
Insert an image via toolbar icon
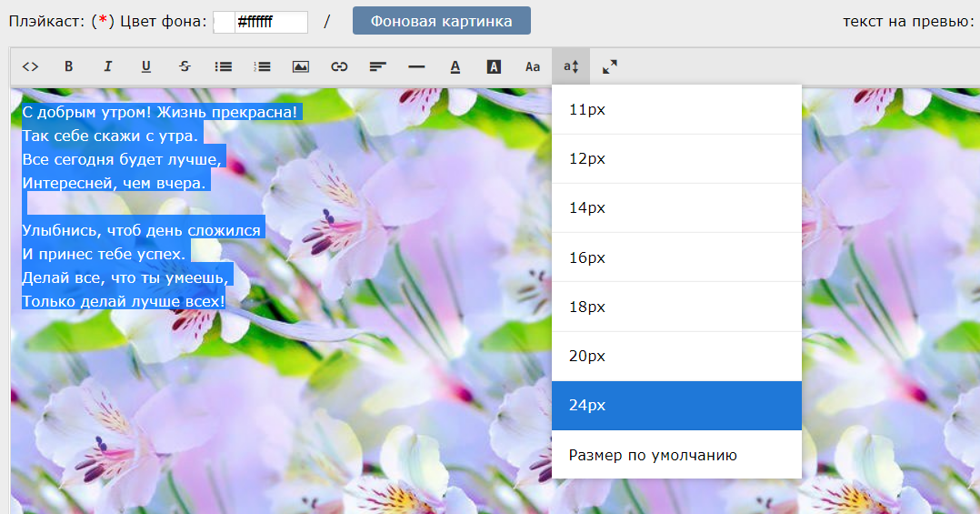click(301, 66)
